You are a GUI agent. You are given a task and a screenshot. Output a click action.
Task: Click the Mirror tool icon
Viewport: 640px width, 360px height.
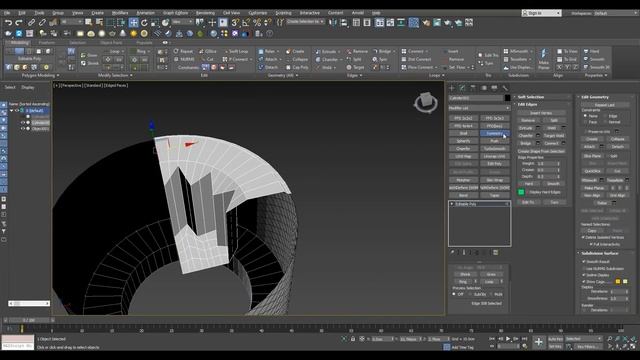point(333,22)
